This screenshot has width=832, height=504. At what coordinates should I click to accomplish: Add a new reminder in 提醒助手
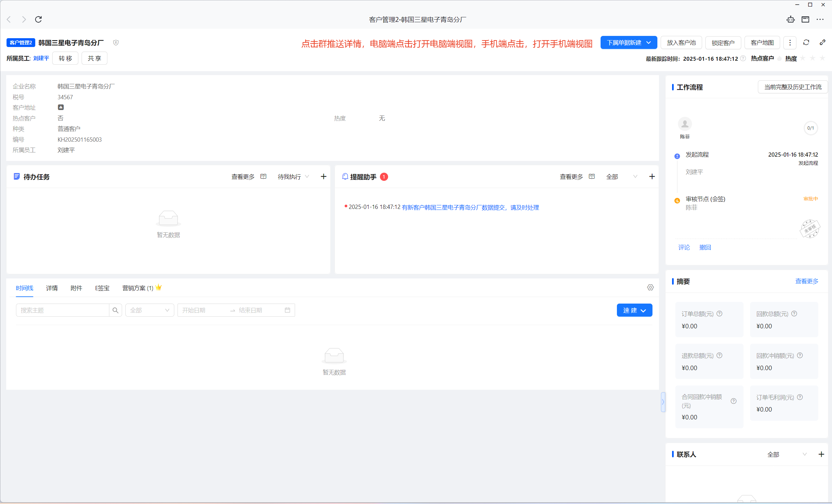click(x=652, y=177)
